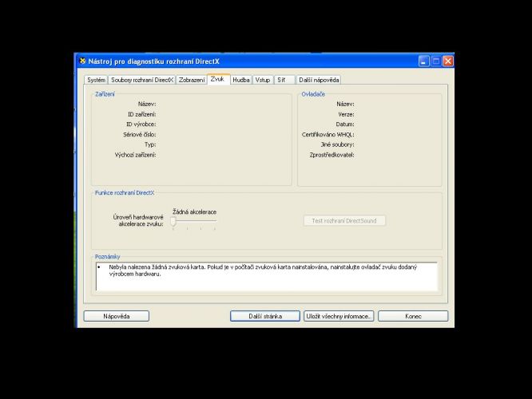This screenshot has width=532, height=399.
Task: Click the ID výrobce label
Action: pyautogui.click(x=141, y=124)
